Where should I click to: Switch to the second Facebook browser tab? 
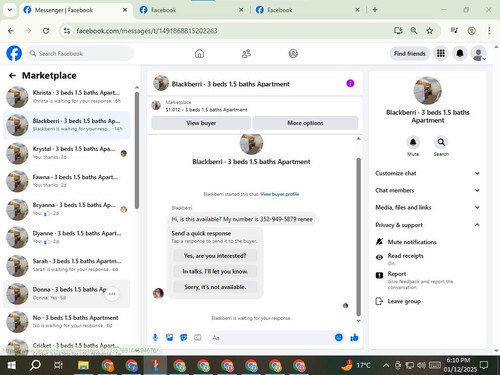[x=191, y=10]
